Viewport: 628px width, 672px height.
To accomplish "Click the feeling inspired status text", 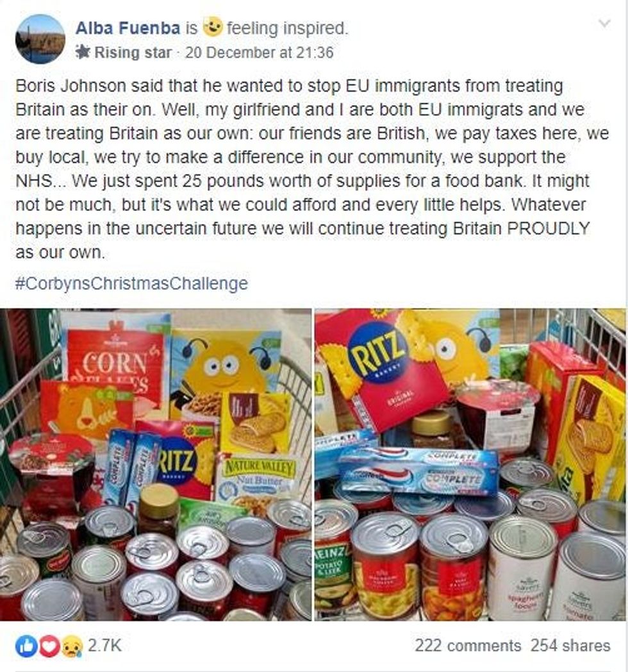I will [288, 28].
